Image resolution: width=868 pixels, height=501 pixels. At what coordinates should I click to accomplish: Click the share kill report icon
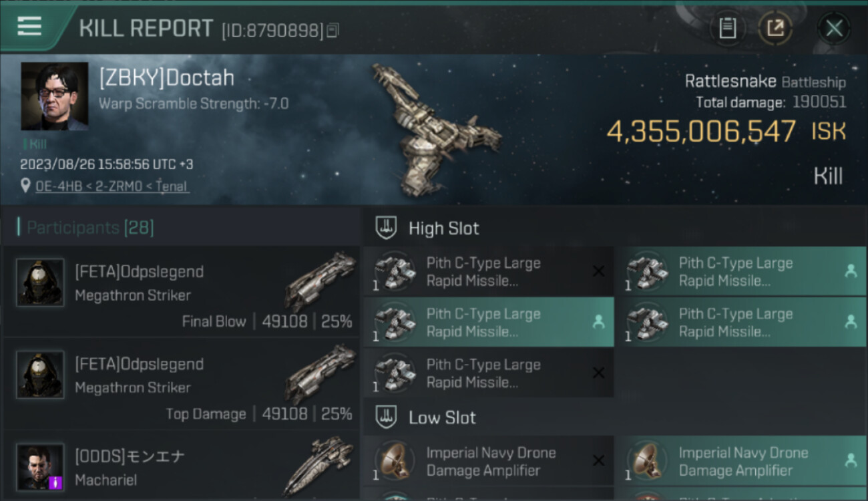tap(775, 28)
